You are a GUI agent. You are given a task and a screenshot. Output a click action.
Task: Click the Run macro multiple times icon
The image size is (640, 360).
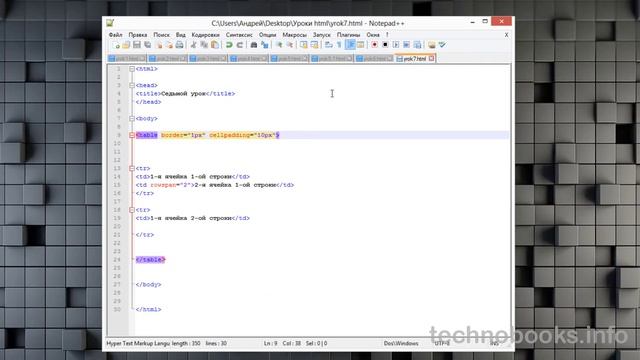tap(407, 45)
